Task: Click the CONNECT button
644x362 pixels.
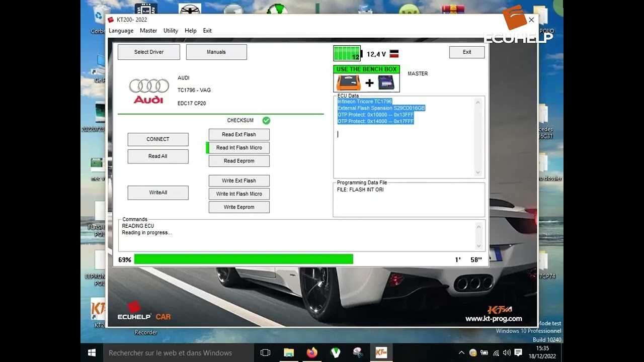Action: (158, 139)
